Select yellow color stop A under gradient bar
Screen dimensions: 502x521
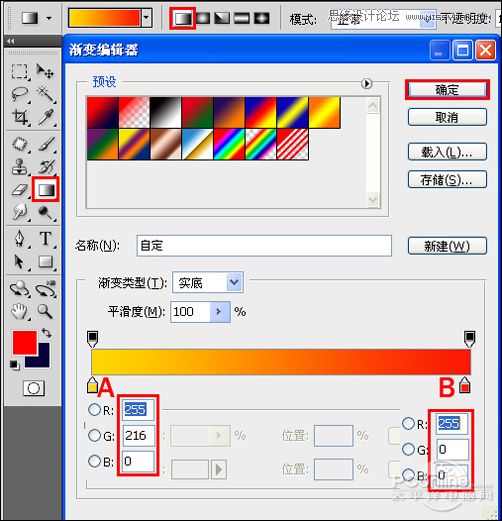click(x=92, y=385)
